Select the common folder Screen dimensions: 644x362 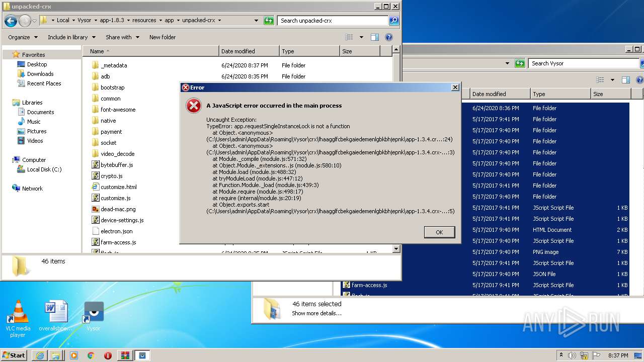pyautogui.click(x=110, y=99)
